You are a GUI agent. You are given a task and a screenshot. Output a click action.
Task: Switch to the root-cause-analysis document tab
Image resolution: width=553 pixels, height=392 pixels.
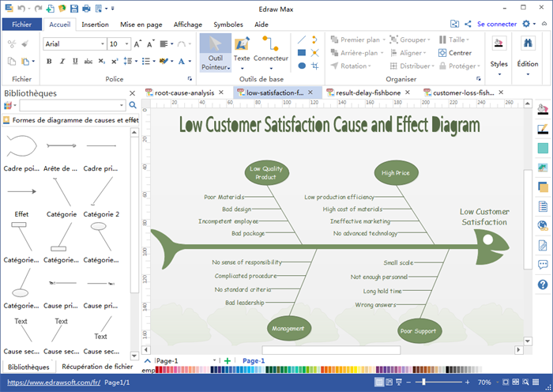coord(183,92)
